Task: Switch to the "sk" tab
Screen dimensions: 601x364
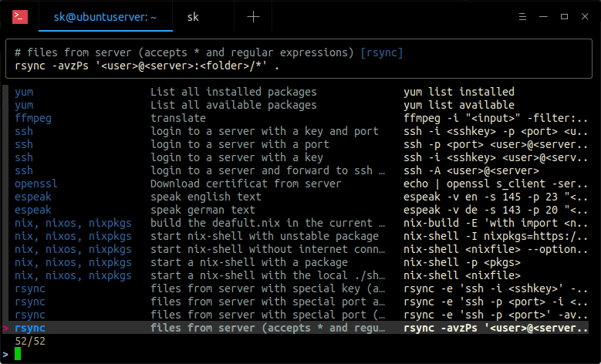Action: [195, 16]
